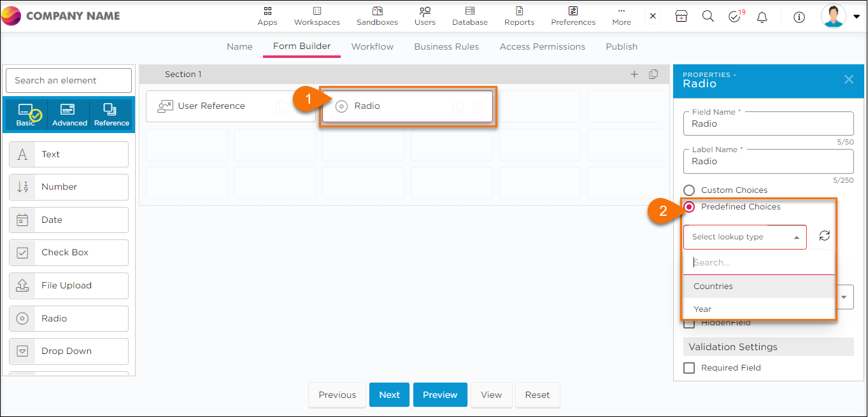Click the information icon
This screenshot has height=417, width=868.
click(799, 17)
